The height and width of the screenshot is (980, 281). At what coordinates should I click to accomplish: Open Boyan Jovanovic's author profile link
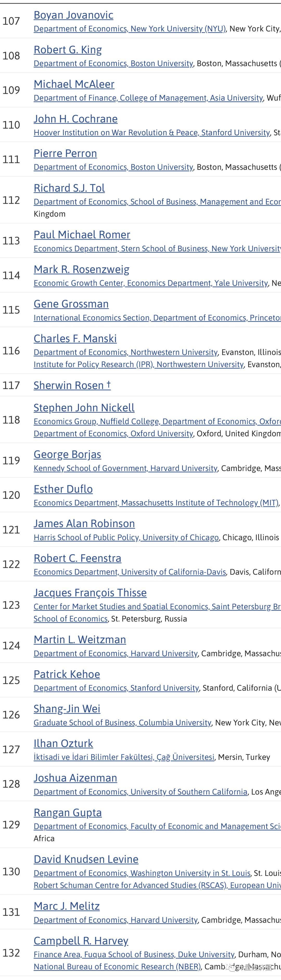point(73,15)
